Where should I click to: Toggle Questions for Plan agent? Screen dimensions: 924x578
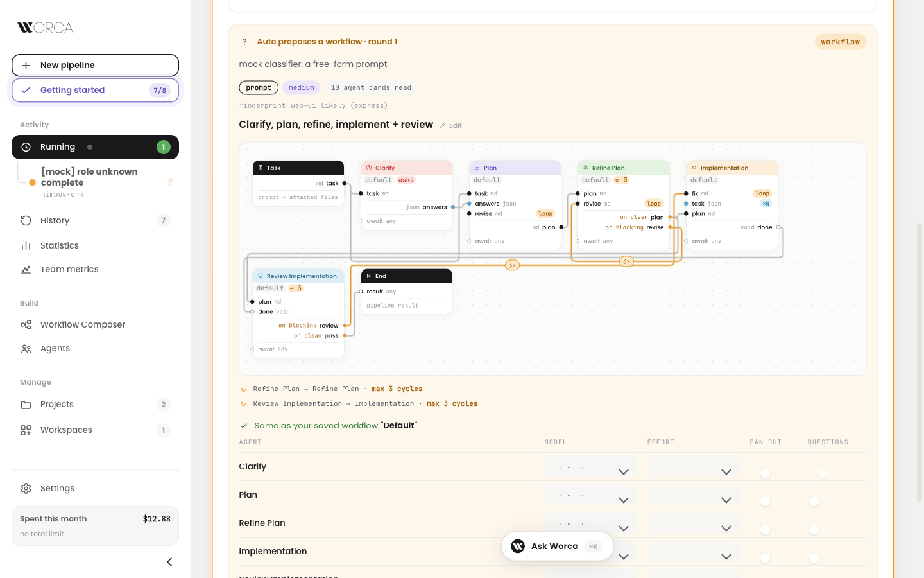click(x=814, y=502)
